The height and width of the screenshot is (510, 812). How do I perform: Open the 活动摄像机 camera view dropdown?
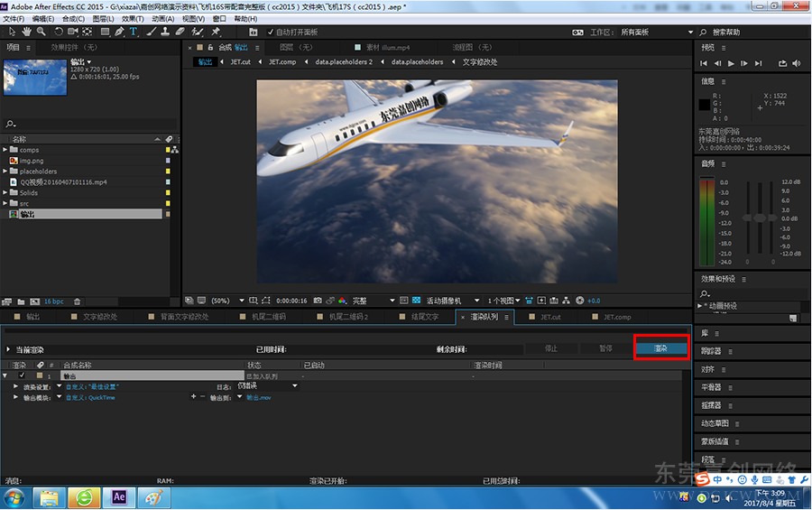(x=453, y=301)
